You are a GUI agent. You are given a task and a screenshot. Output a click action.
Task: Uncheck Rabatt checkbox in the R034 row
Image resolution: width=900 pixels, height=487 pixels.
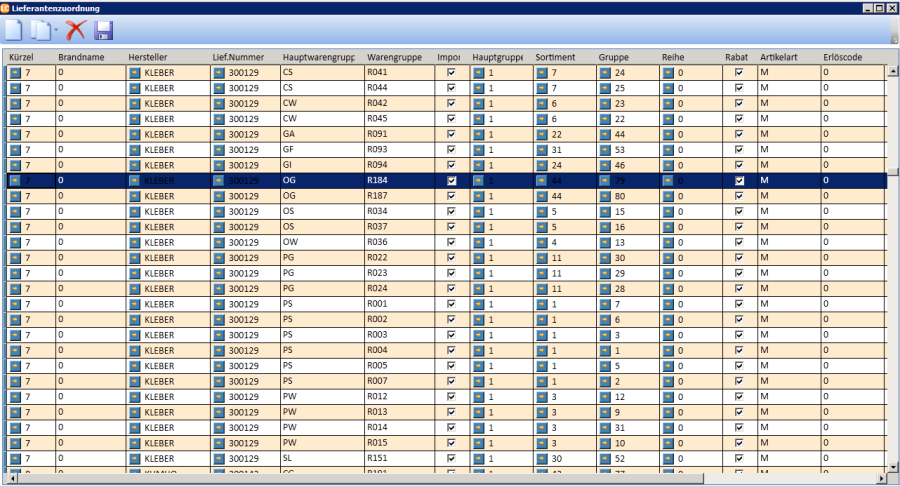coord(739,212)
